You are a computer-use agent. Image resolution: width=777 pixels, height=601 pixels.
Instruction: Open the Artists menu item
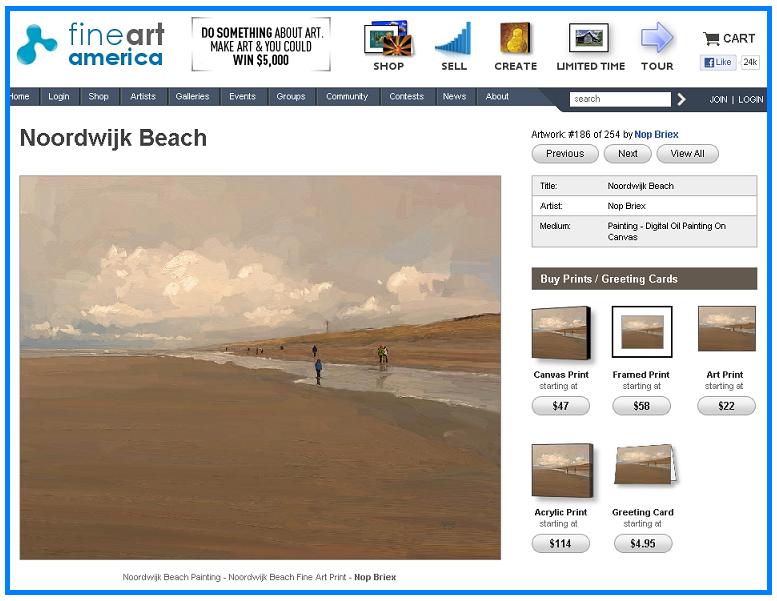(143, 96)
